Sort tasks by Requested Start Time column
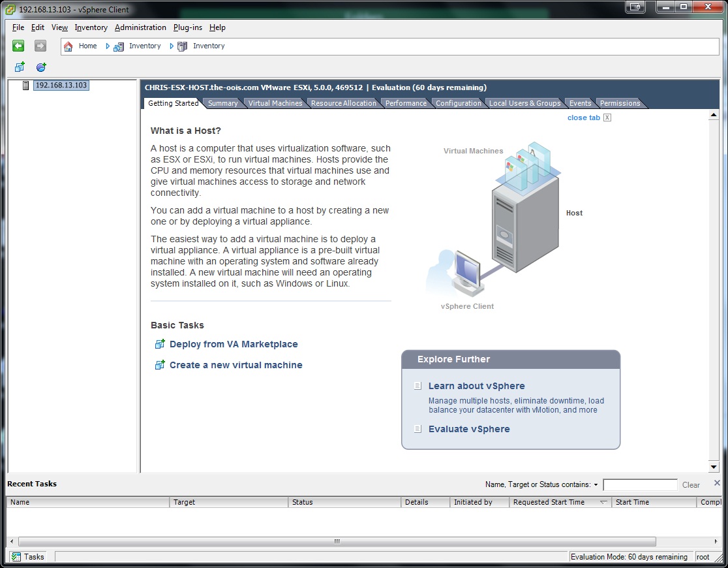The height and width of the screenshot is (568, 728). click(x=549, y=502)
